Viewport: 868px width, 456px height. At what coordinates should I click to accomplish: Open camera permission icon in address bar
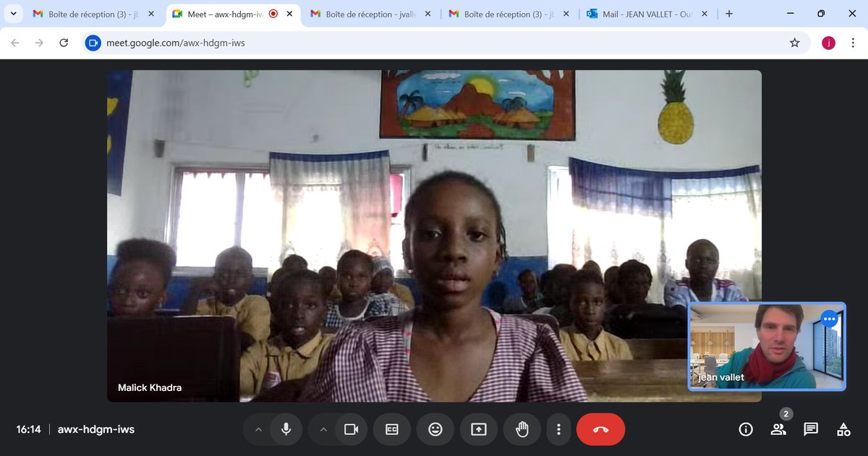[93, 43]
